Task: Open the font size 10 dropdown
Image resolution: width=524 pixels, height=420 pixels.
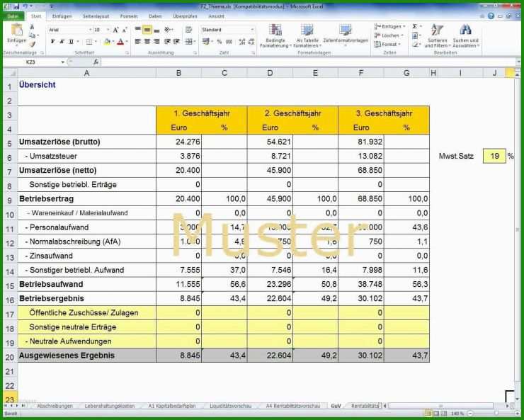Action: pyautogui.click(x=108, y=30)
